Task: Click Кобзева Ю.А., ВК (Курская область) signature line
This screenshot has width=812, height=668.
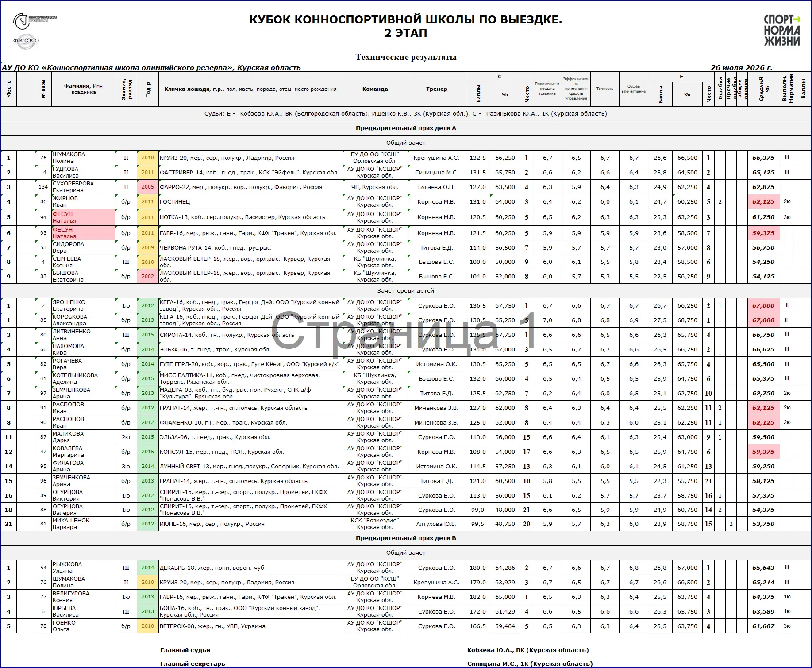Action: [528, 650]
